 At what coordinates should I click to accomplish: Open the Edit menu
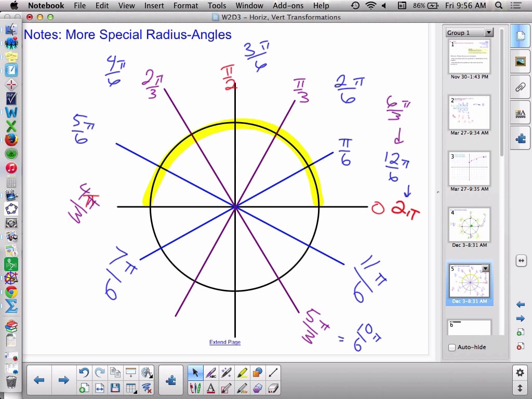[102, 5]
